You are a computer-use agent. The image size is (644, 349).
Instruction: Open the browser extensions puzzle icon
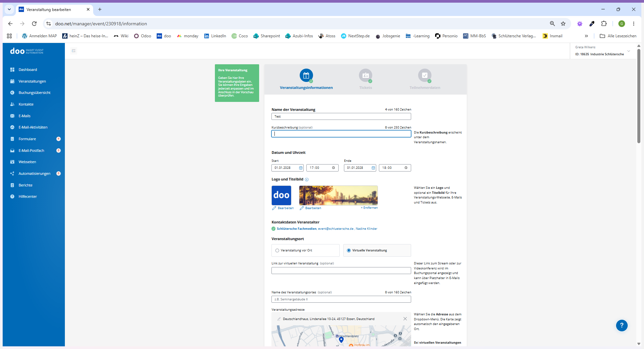click(604, 24)
